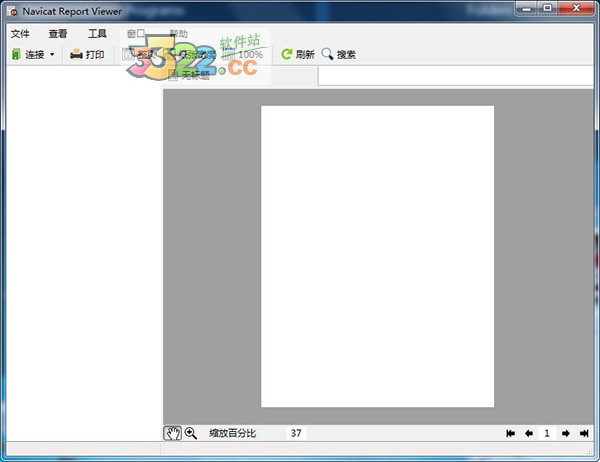Jump to the first page
Viewport: 600px width, 462px height.
click(510, 433)
